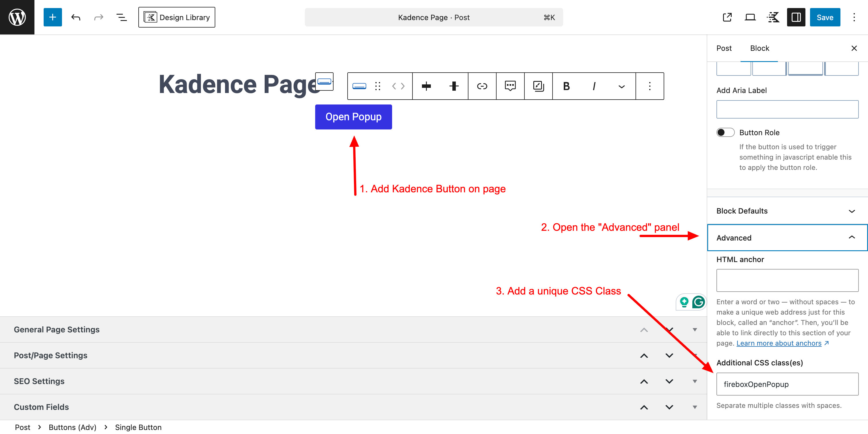
Task: Toggle italic formatting
Action: point(594,86)
